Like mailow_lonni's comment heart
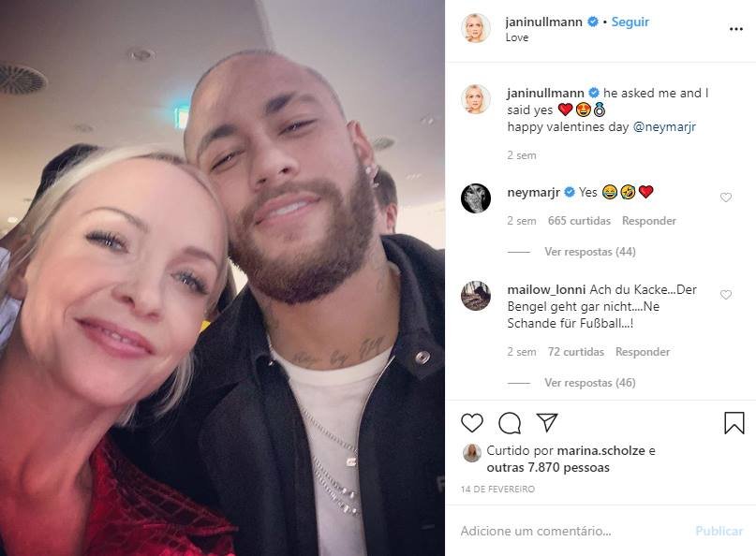Image resolution: width=756 pixels, height=556 pixels. point(726,295)
